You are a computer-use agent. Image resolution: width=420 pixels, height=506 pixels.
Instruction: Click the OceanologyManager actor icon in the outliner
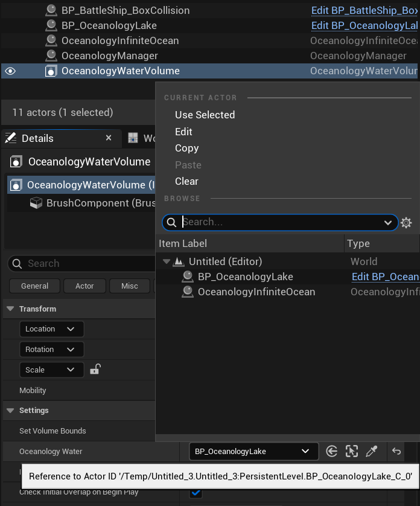pos(51,56)
